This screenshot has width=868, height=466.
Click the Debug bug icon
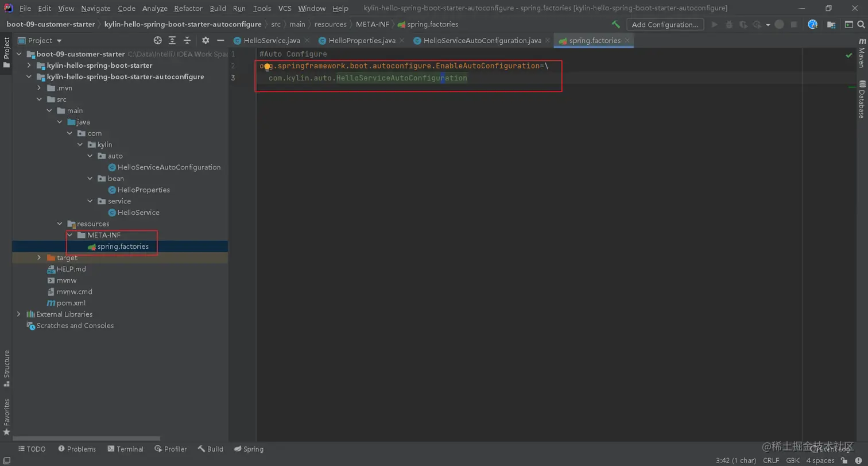click(729, 25)
